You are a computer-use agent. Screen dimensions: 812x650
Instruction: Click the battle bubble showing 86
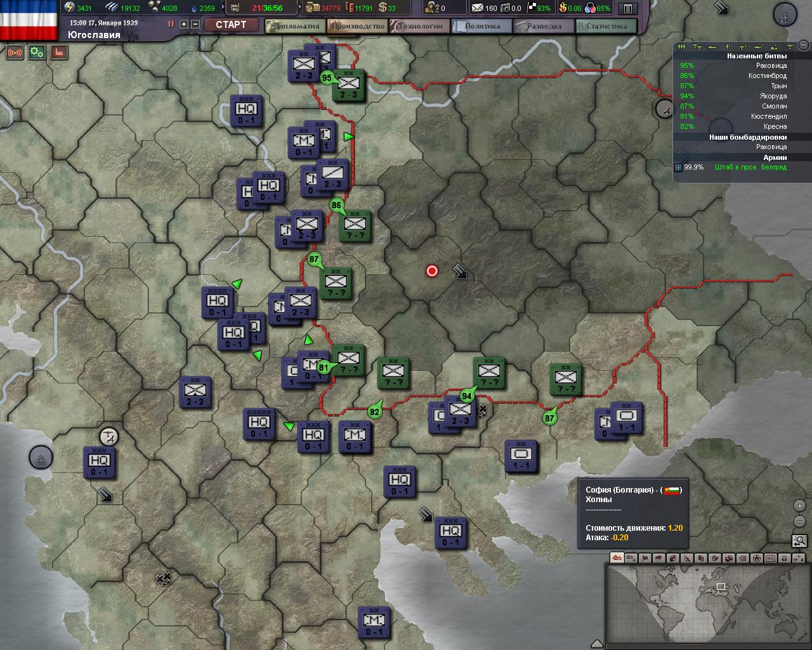point(336,204)
